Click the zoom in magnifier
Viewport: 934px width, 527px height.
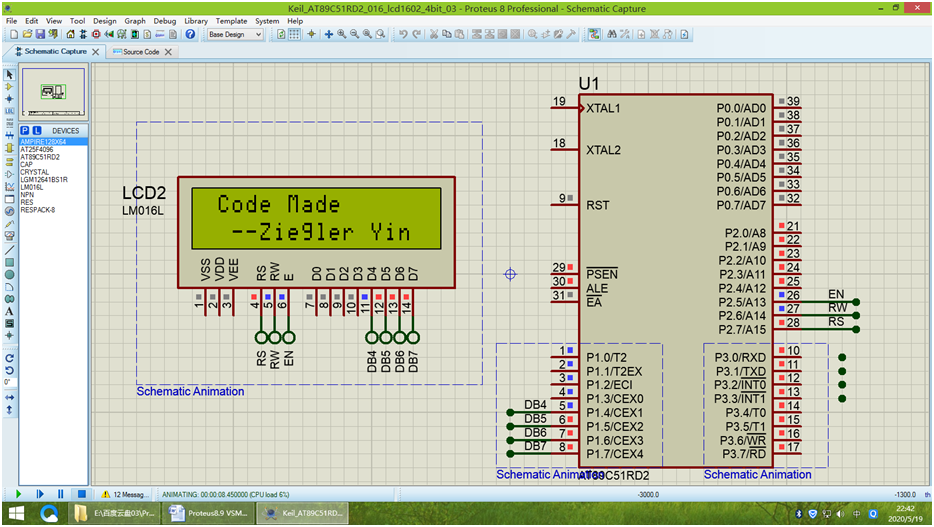[x=341, y=35]
